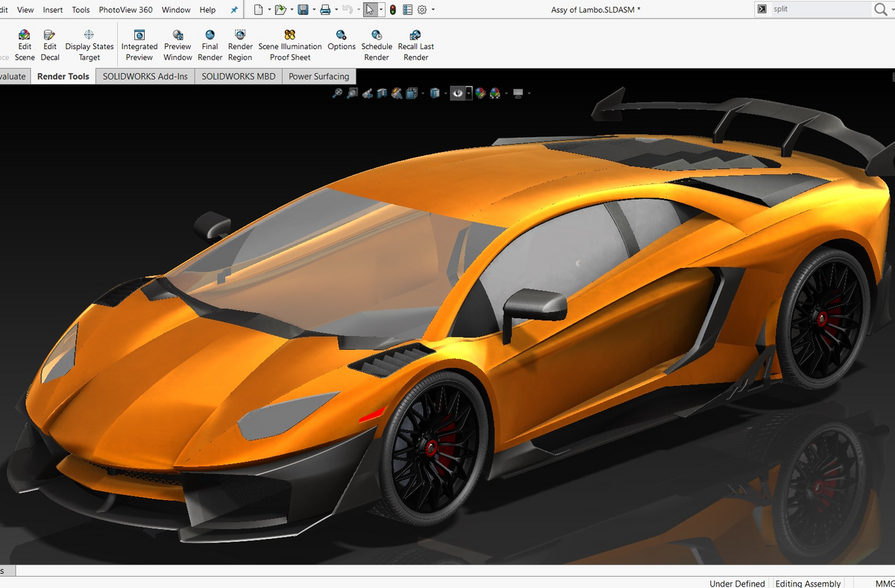This screenshot has height=588, width=895.
Task: Expand the Options gear dropdown arrow
Action: pos(433,10)
